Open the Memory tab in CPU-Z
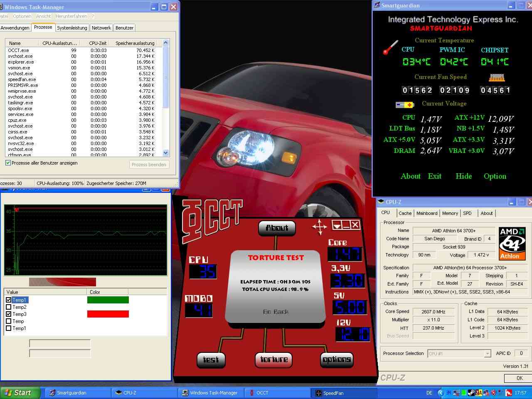 [x=450, y=213]
